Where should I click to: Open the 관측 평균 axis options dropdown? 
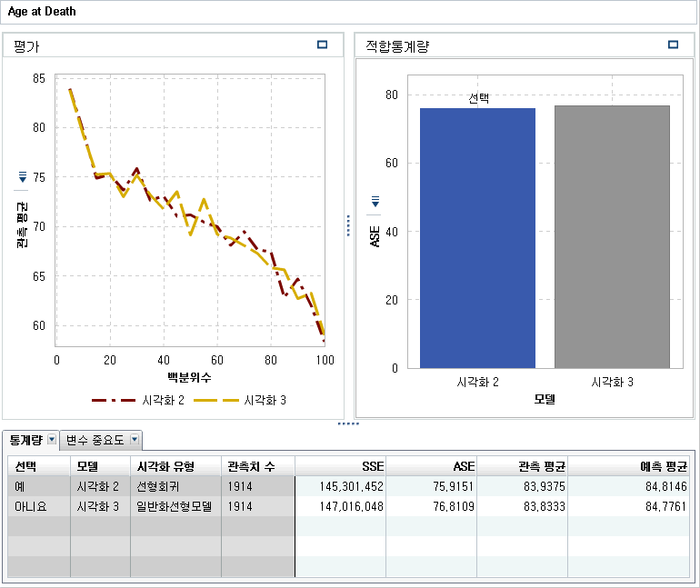point(22,176)
